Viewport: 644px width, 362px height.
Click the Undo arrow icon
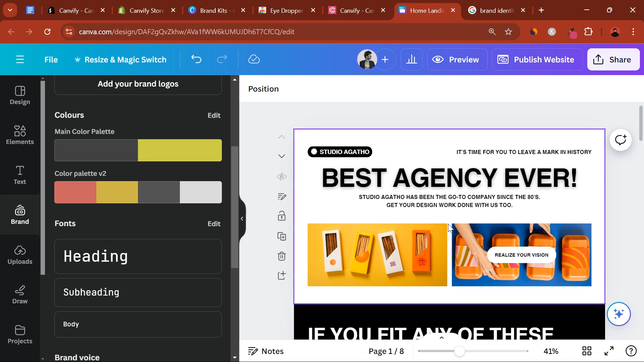(196, 59)
